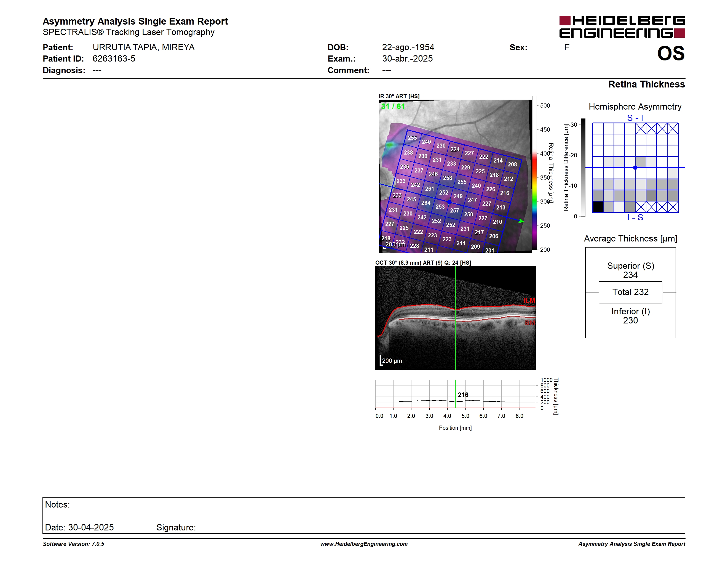Image resolution: width=728 pixels, height=563 pixels.
Task: Click the OS eye label
Action: [x=671, y=53]
